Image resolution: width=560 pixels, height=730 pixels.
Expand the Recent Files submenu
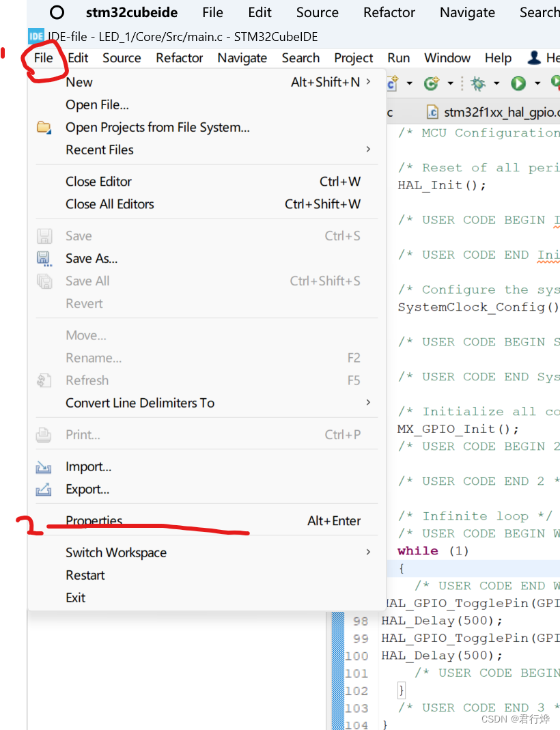pos(368,150)
